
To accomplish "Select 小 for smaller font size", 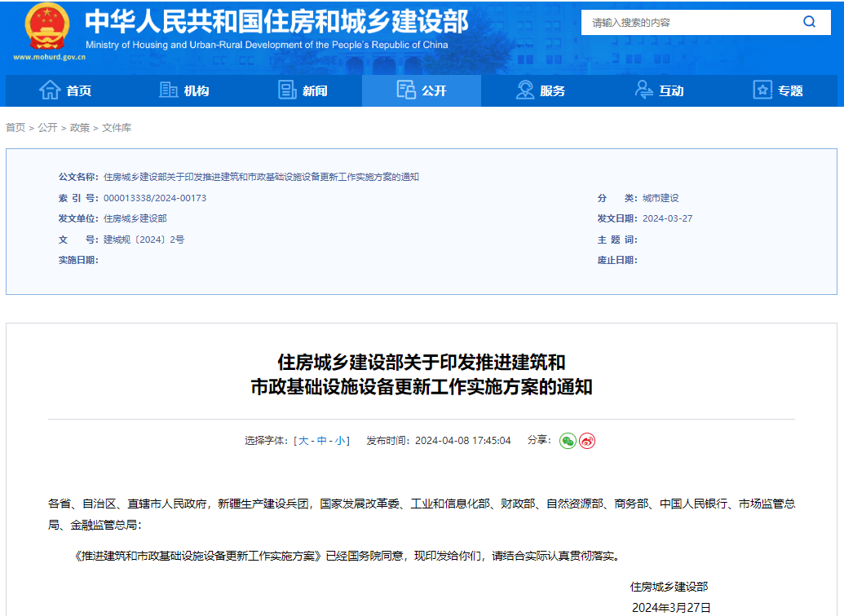I will tap(339, 440).
